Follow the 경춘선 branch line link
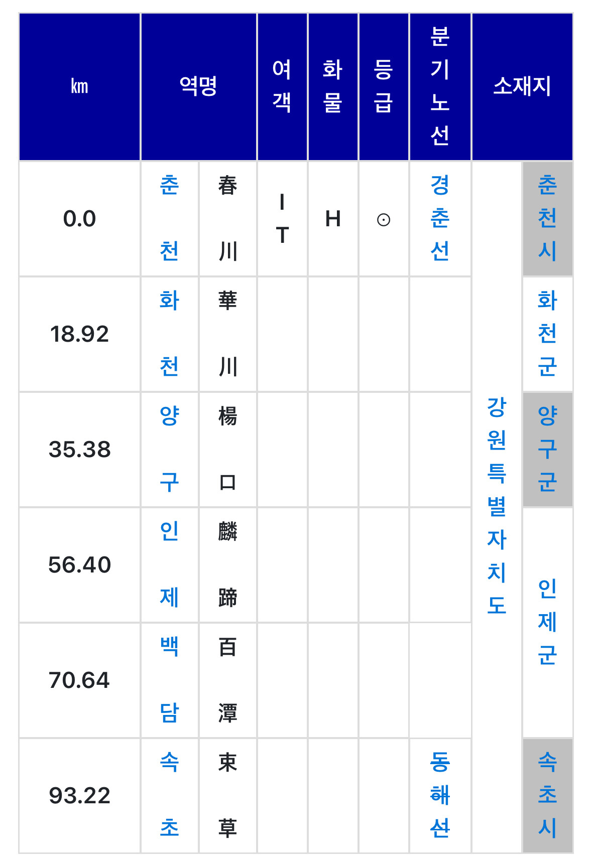Screen dimensions: 592x868 coord(440,218)
